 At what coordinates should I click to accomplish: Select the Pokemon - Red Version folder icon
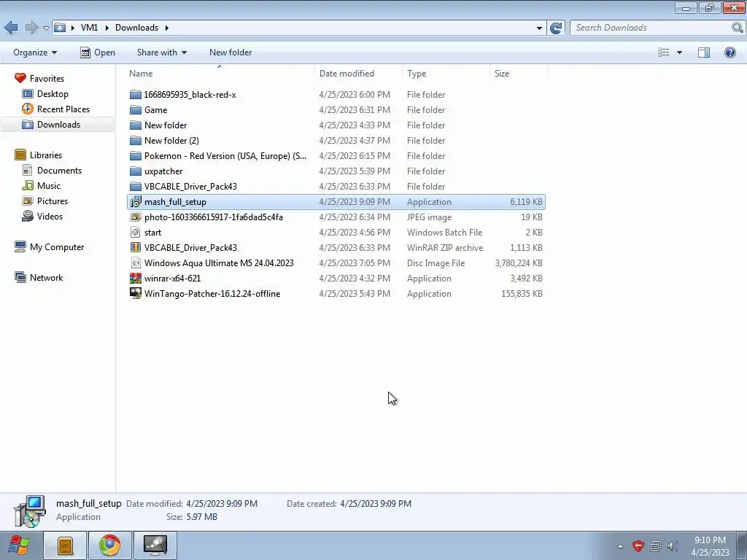tap(136, 156)
